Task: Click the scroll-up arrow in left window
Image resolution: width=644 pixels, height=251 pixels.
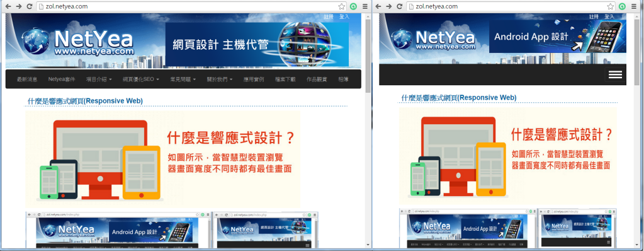Action: pyautogui.click(x=368, y=16)
